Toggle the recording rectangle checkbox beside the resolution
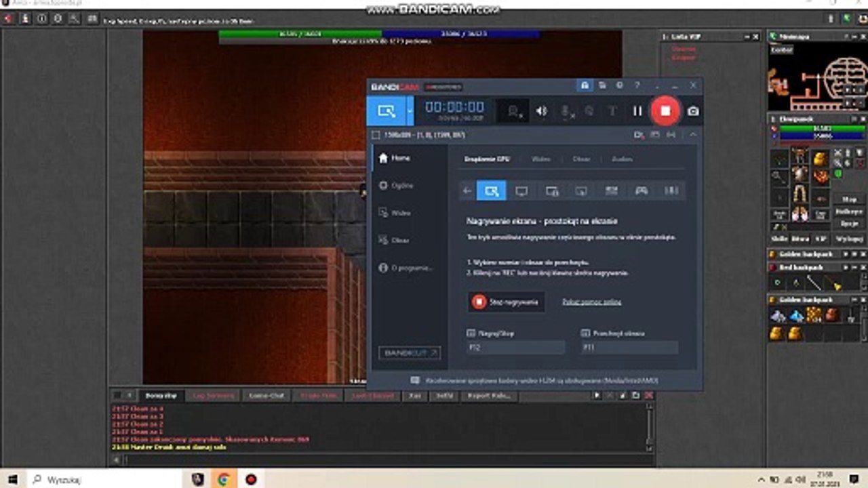Image resolution: width=868 pixels, height=488 pixels. point(376,135)
